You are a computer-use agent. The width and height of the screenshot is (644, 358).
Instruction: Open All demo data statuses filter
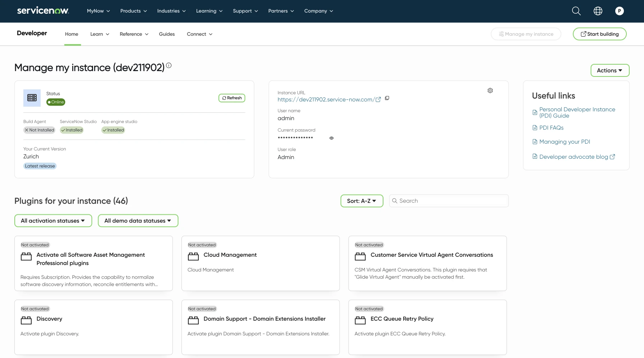click(138, 221)
